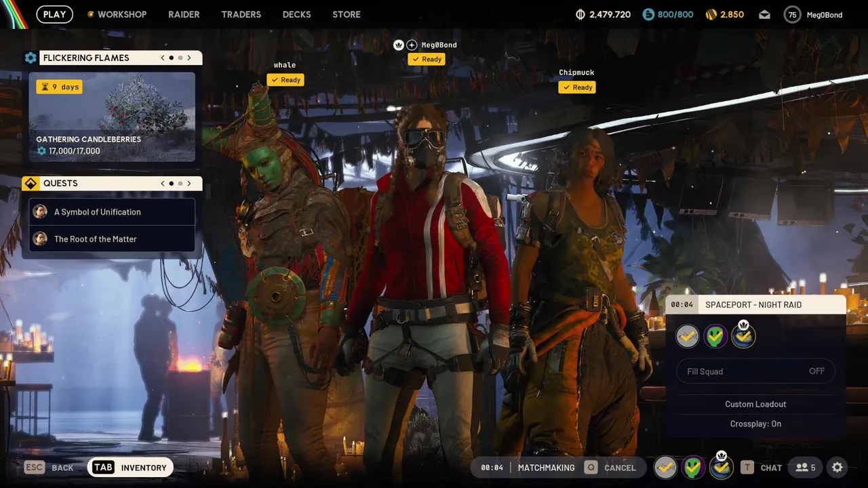The height and width of the screenshot is (488, 868).
Task: Open Chat panel
Action: pyautogui.click(x=762, y=468)
